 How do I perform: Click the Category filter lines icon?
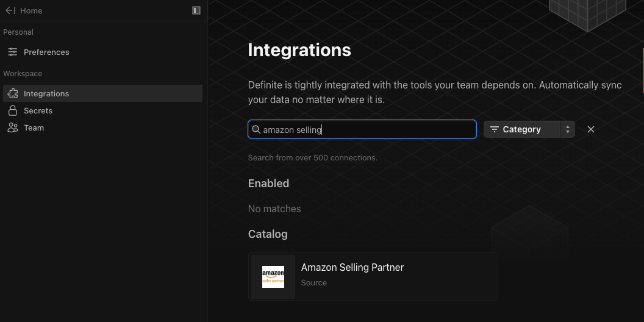coord(495,129)
